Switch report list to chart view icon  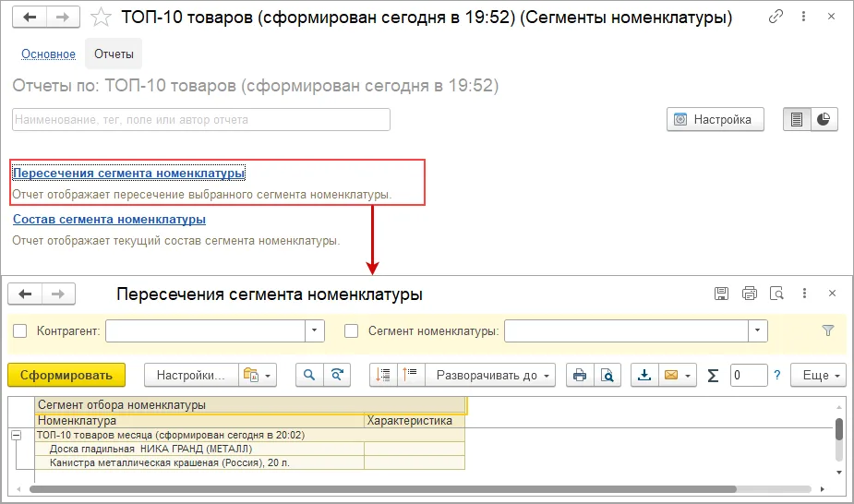point(824,119)
